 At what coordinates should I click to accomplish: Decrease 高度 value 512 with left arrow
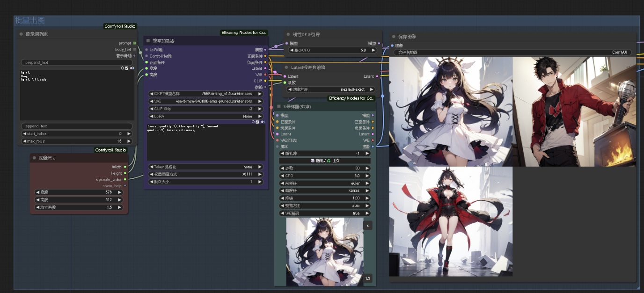pos(38,199)
